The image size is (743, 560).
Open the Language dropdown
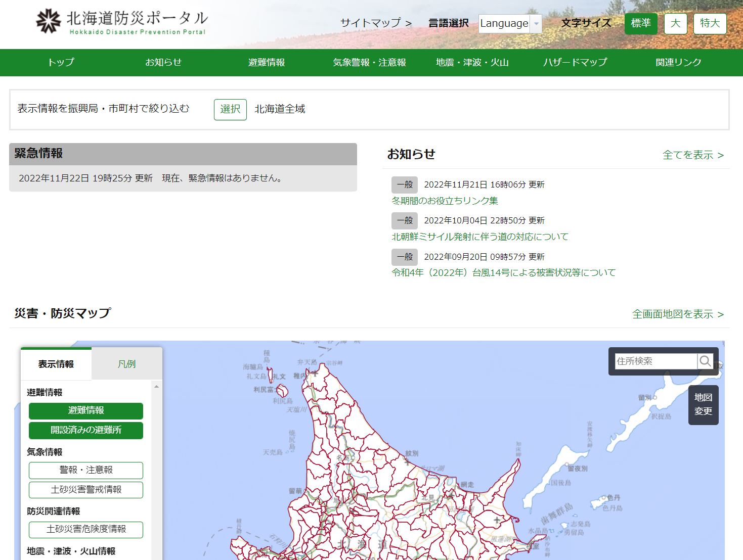pos(510,23)
